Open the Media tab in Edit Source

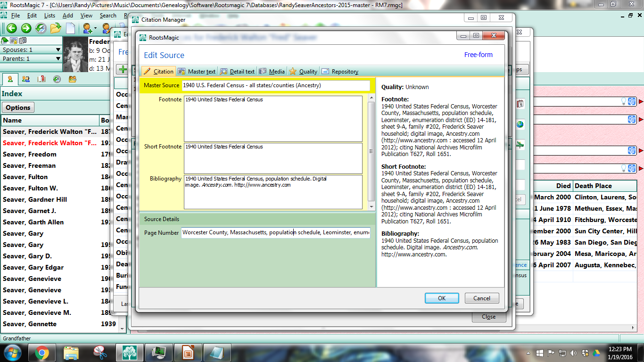[x=272, y=72]
